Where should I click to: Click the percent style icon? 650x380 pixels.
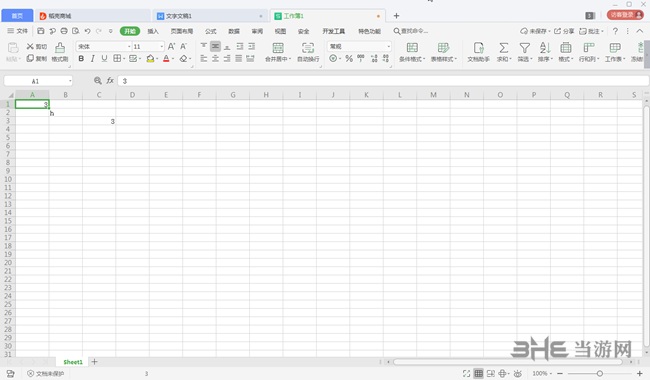349,59
